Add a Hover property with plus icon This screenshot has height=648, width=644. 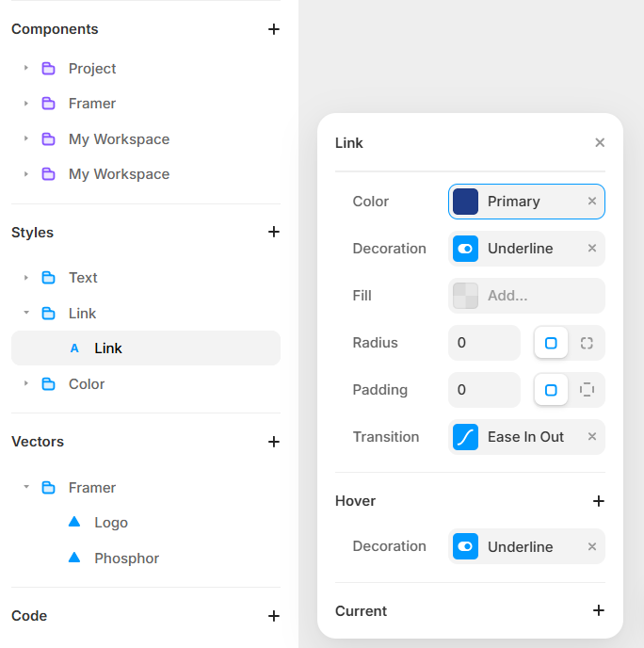[x=598, y=501]
